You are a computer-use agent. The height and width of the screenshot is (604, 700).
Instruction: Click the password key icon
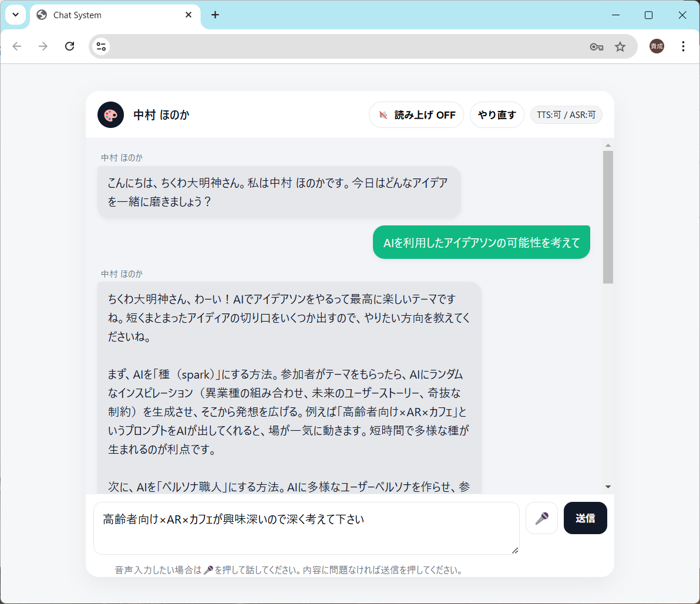pyautogui.click(x=597, y=47)
